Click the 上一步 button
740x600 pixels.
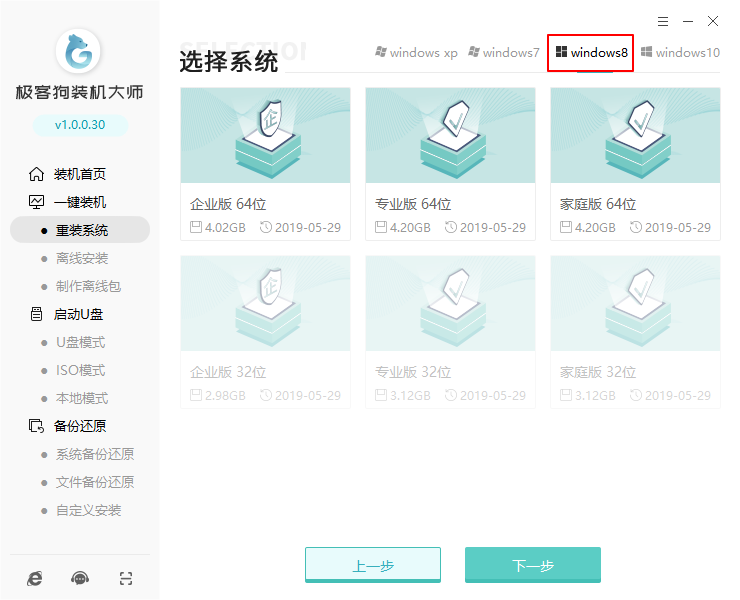(372, 565)
